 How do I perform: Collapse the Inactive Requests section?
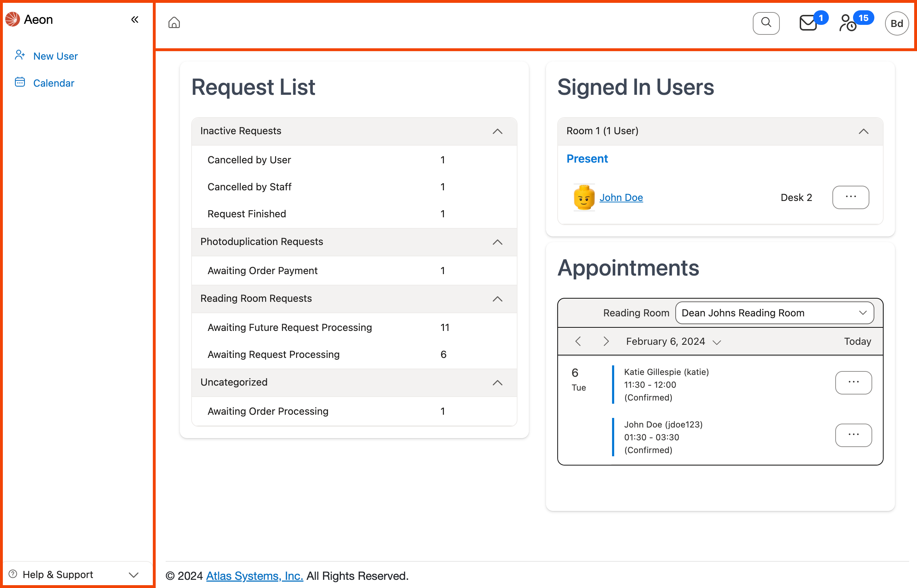pyautogui.click(x=497, y=131)
